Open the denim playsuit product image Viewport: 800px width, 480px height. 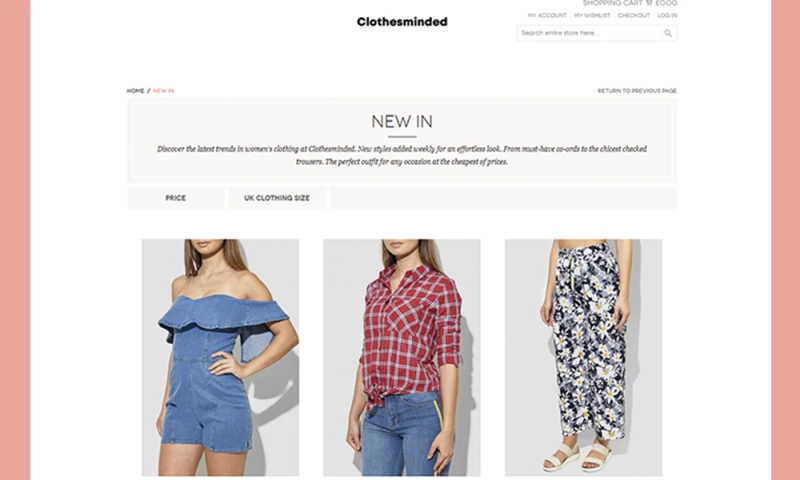220,358
